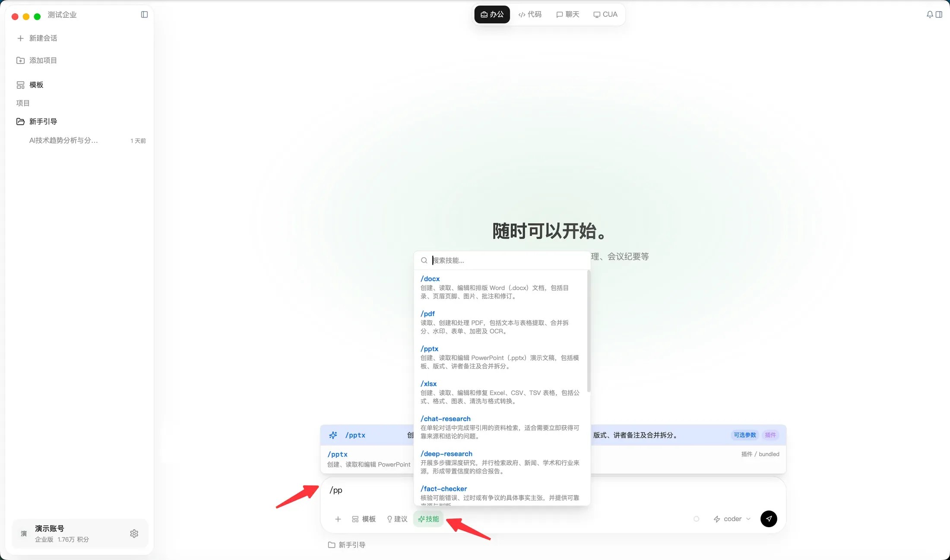
Task: Click the 测试企业 workspace name
Action: [x=62, y=15]
